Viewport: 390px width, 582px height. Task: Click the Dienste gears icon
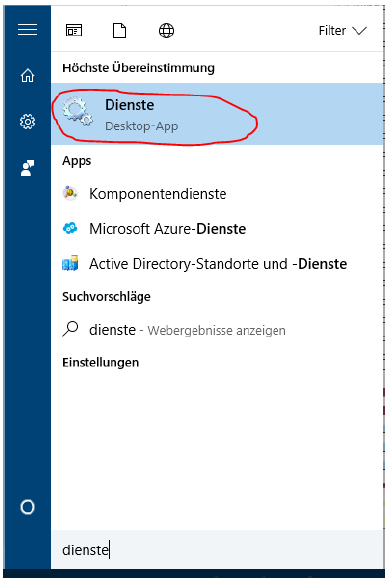coord(78,111)
